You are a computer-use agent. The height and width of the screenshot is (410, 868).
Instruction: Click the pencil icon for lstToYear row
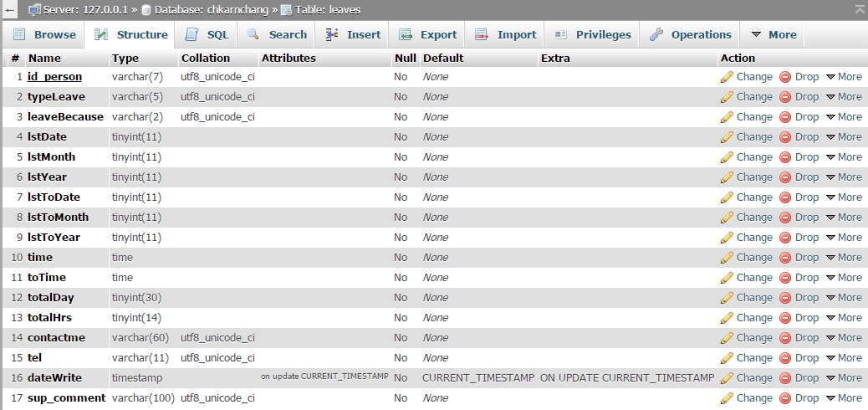pos(727,238)
